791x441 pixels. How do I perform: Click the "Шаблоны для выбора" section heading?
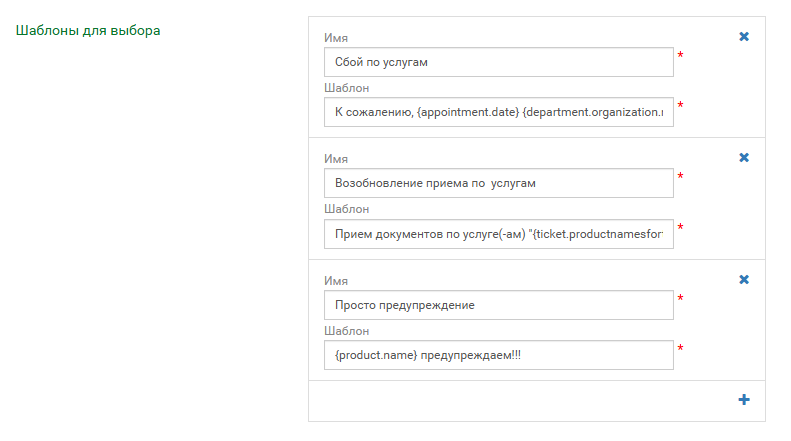(88, 30)
